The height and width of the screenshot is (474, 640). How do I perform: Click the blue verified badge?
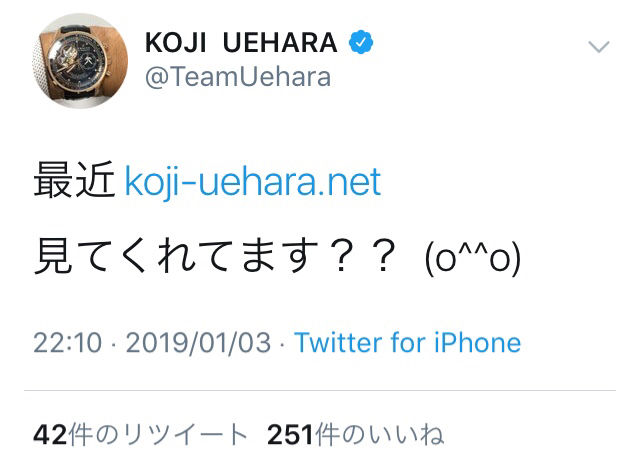click(361, 43)
